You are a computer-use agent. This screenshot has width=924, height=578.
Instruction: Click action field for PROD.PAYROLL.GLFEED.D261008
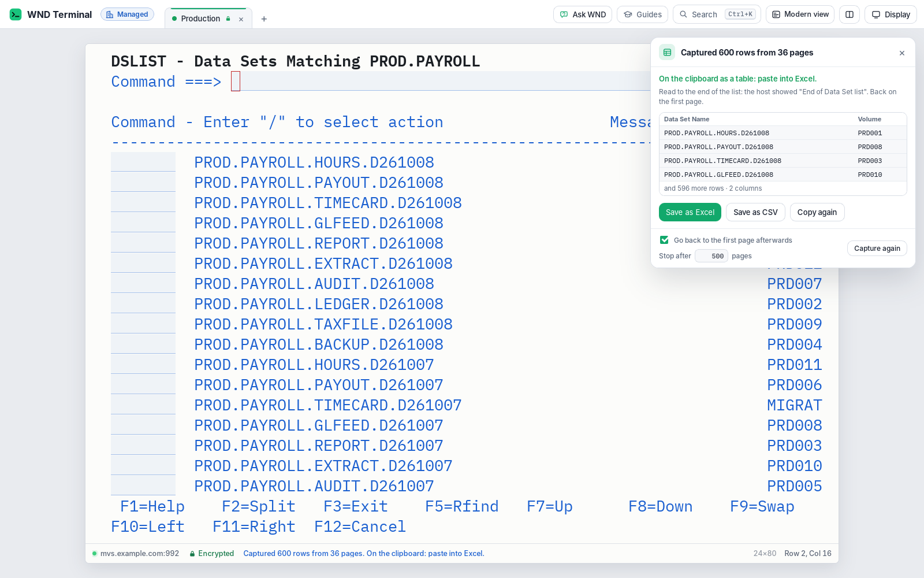click(143, 223)
